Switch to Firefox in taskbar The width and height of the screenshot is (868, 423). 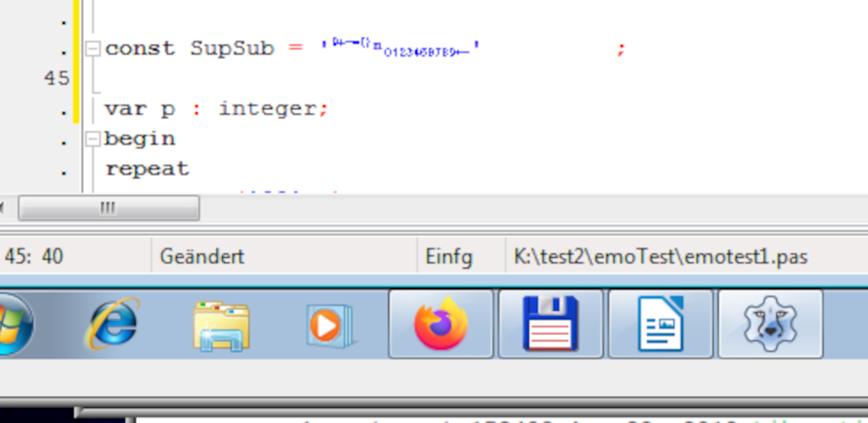441,324
